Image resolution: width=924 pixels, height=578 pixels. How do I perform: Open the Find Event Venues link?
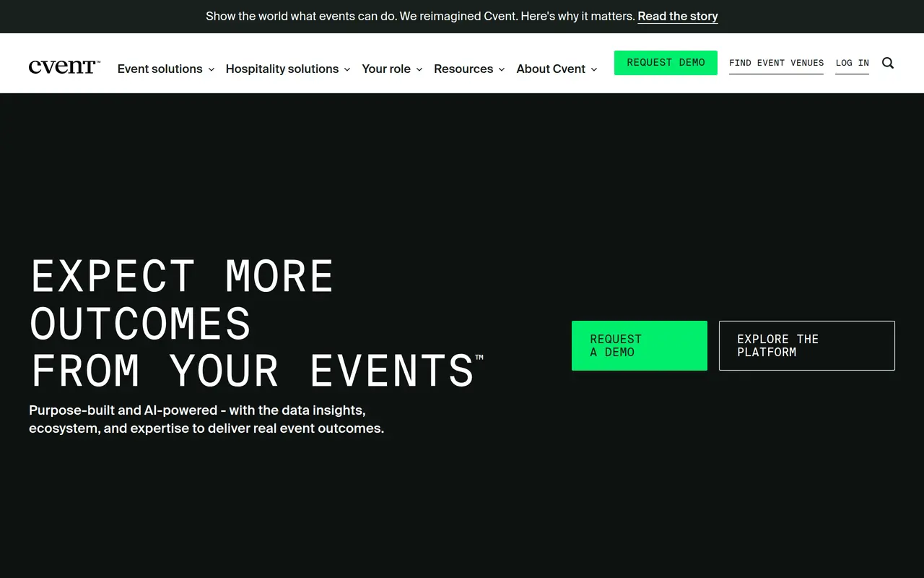(776, 63)
